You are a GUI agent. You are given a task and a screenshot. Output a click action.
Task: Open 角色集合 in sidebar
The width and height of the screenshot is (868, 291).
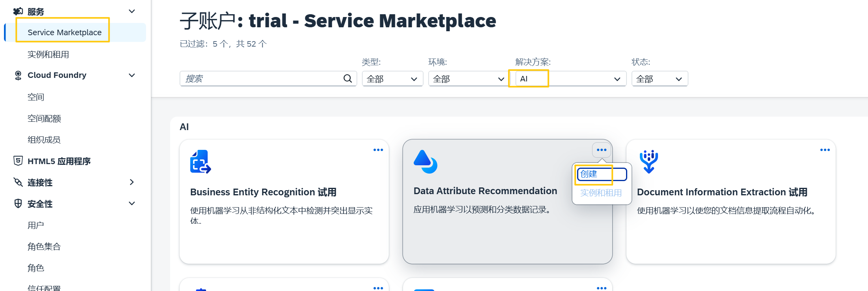pyautogui.click(x=44, y=246)
